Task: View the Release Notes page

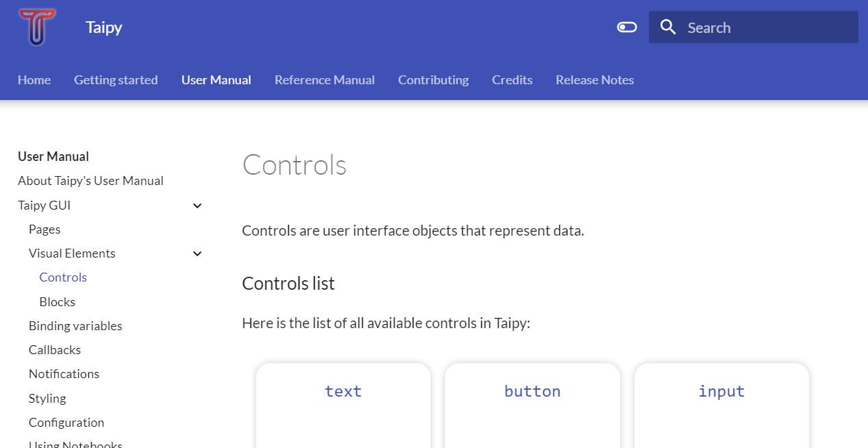Action: coord(594,79)
